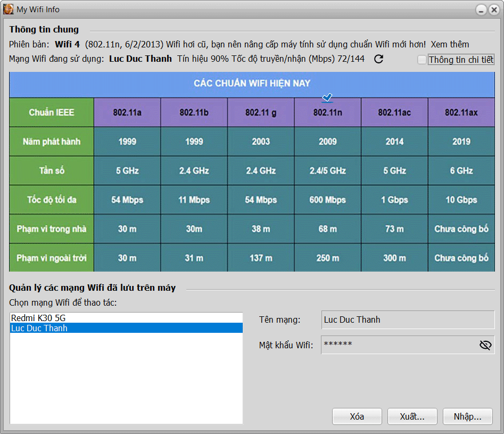Screen dimensions: 504x434
Task: Select Luc Duc Thanh in saved list
Action: click(39, 328)
